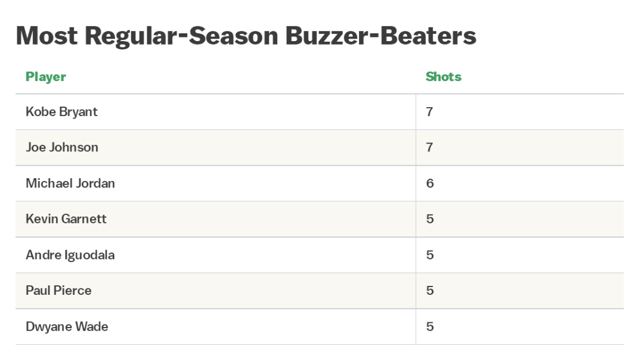
Task: Click the word Buzzer-Beaters in the heading
Action: click(x=380, y=36)
